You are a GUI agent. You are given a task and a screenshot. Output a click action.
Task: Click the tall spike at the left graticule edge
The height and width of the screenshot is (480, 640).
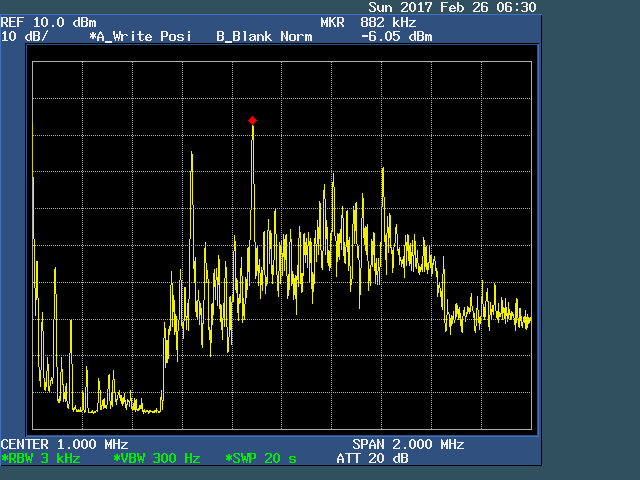[x=33, y=180]
